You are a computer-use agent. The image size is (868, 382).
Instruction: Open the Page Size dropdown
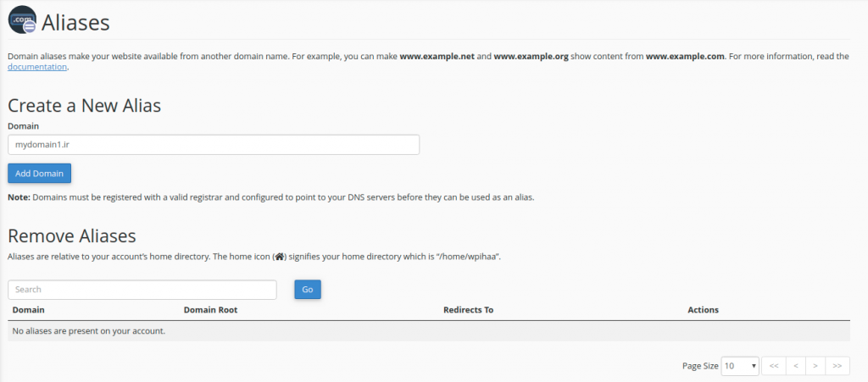click(x=740, y=366)
